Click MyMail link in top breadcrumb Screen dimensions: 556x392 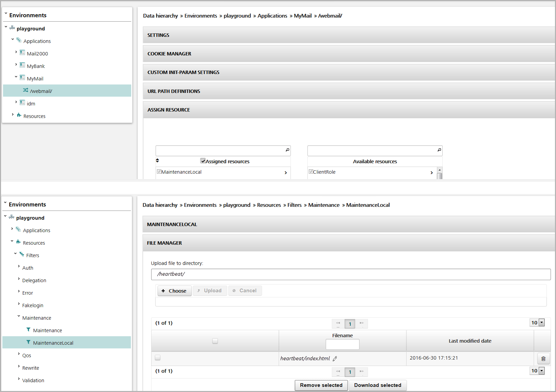(x=303, y=16)
